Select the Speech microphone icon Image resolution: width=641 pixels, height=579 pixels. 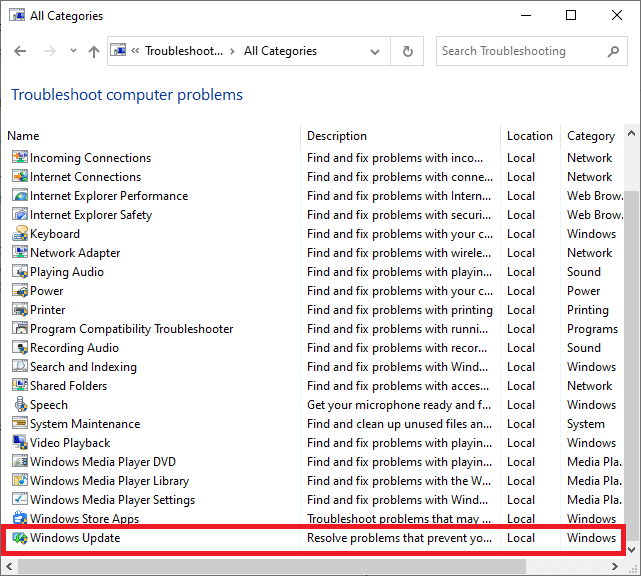tap(20, 405)
